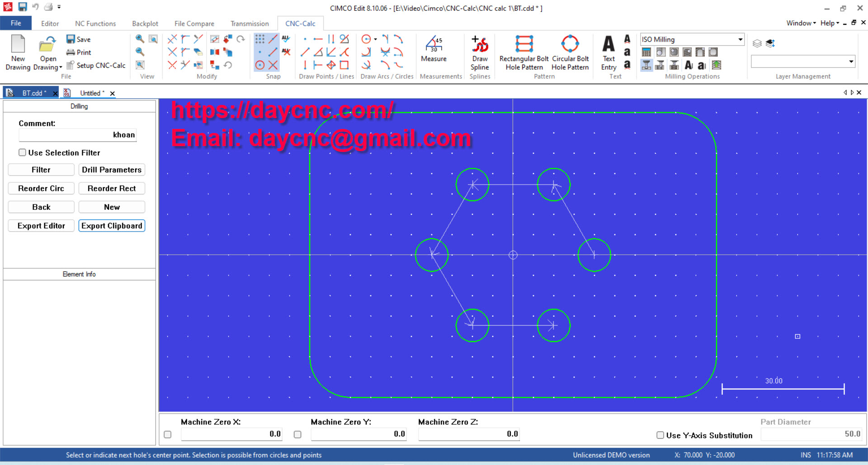Select the Circular Bolt Hole Pattern tool
868x465 pixels.
coord(570,53)
